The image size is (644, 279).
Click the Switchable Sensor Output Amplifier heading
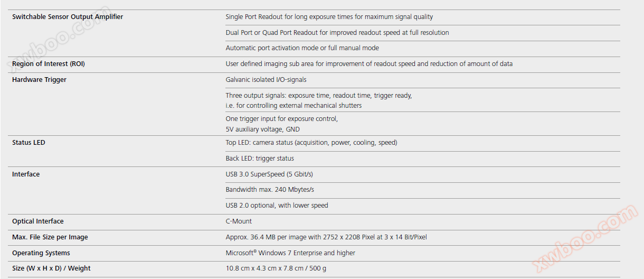tap(68, 17)
